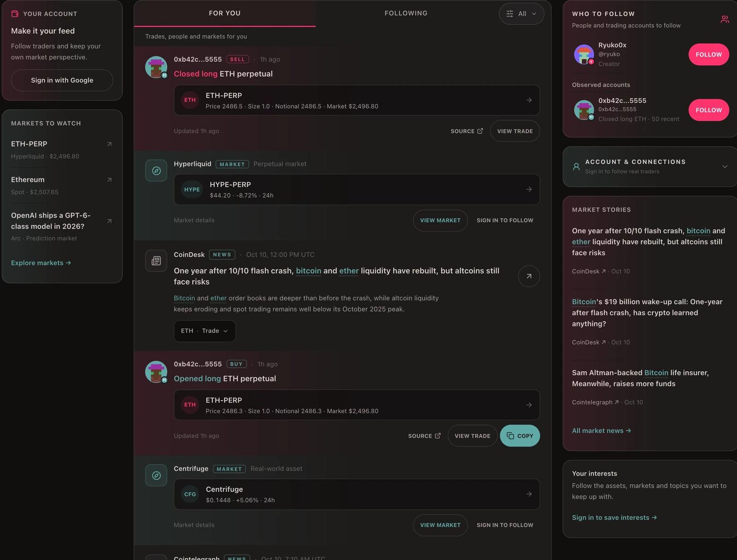Open ETH-PERP card in Closed long post
This screenshot has height=560, width=737.
[357, 100]
